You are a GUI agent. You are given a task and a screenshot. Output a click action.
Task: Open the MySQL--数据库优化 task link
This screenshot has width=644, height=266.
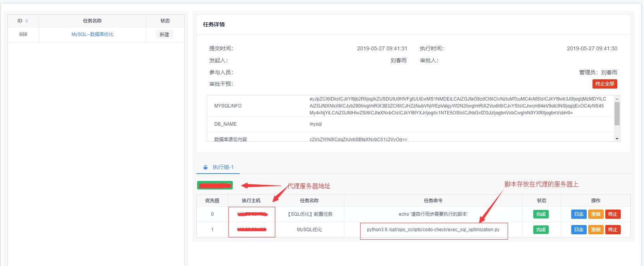[92, 34]
